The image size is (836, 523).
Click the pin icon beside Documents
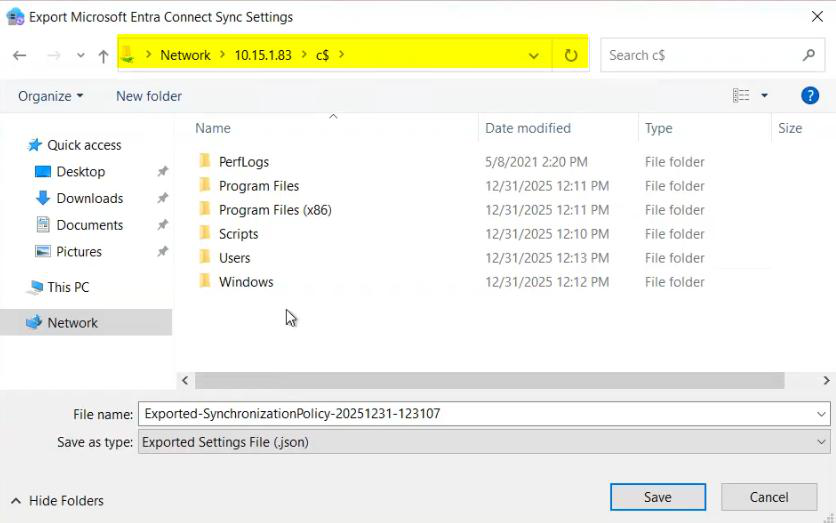click(x=163, y=224)
